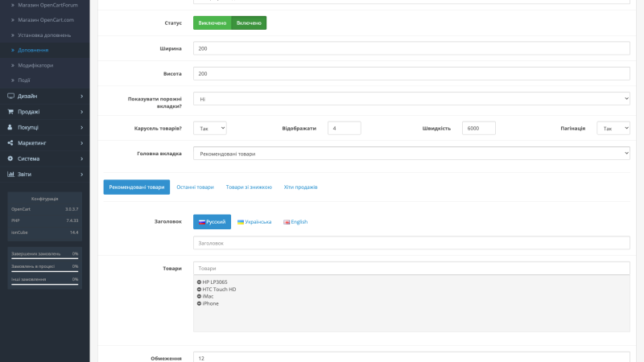Select the Рекомендовані товари tab

136,187
